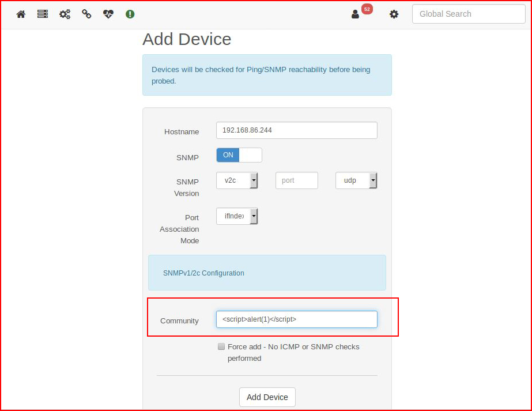Open the Port Association Mode dropdown

pos(237,216)
